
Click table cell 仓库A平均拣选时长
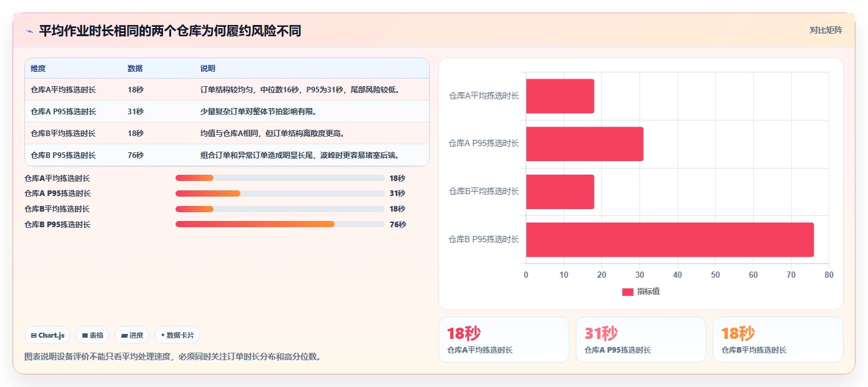tap(63, 90)
